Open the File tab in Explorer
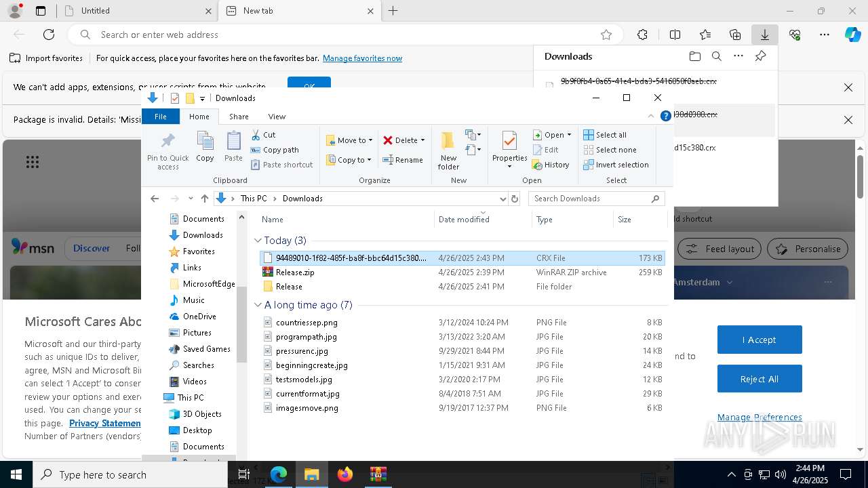The image size is (868, 488). 161,117
